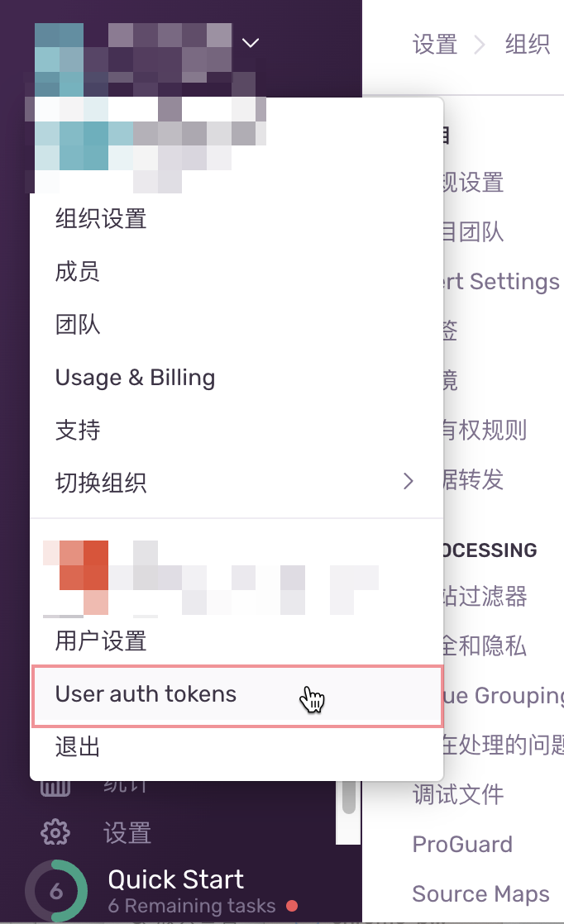
Task: Click the Quick Start progress ring showing 6
Action: [56, 891]
